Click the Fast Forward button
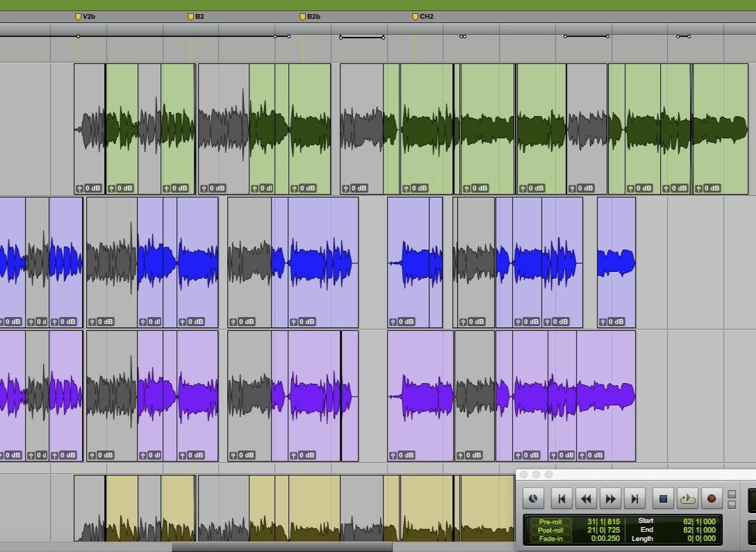 [610, 498]
